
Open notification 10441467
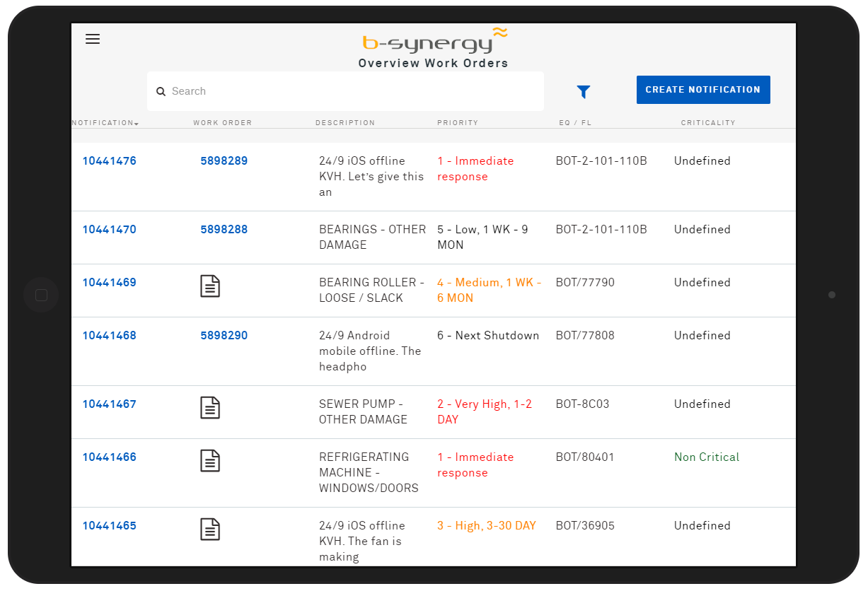(110, 404)
